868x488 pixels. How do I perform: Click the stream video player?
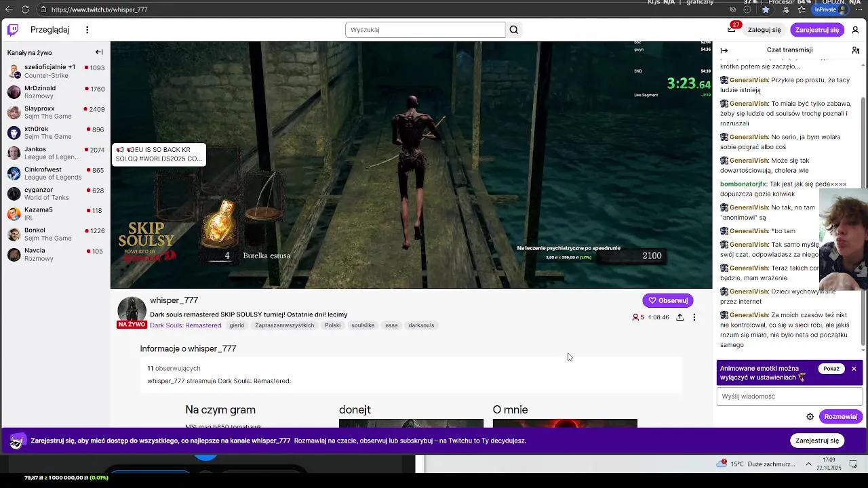click(411, 165)
